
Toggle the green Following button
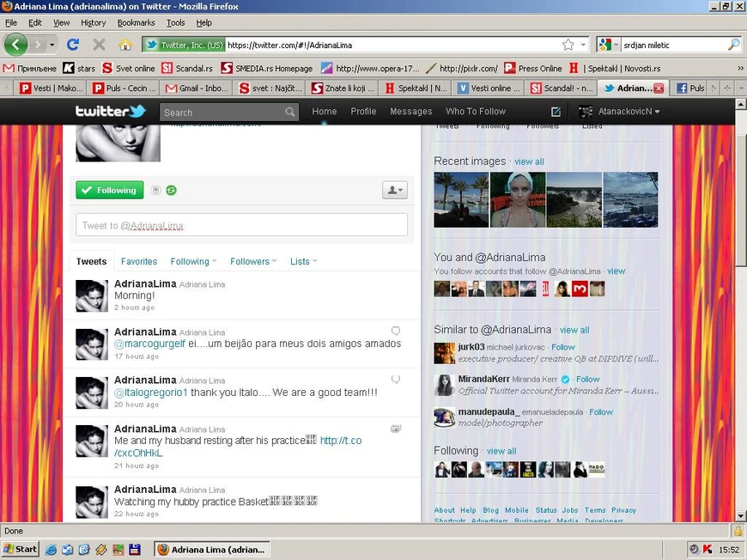click(109, 191)
